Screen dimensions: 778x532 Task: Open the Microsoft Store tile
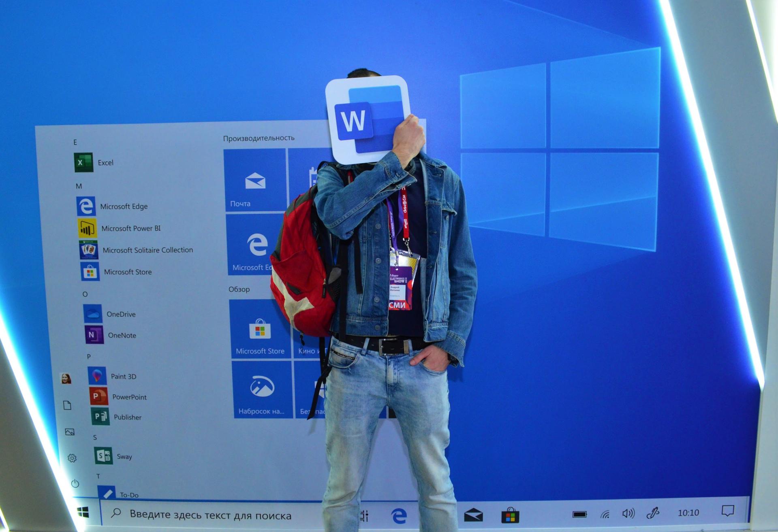(x=260, y=329)
